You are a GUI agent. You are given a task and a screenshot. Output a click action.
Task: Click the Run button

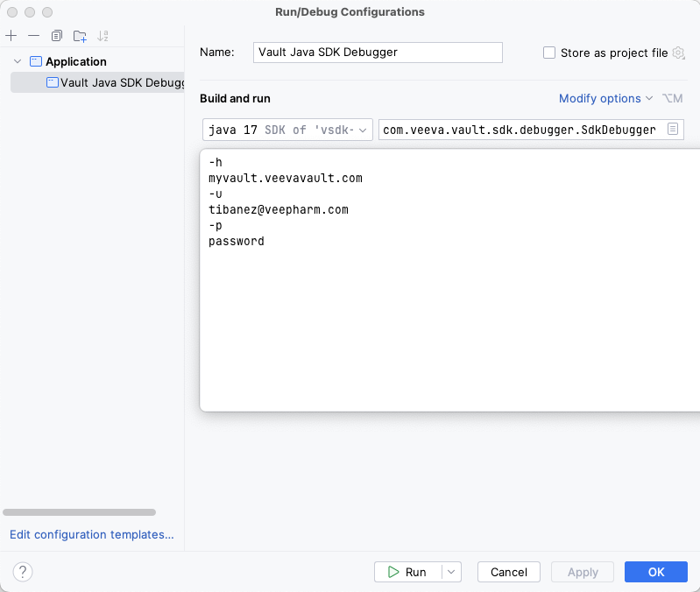(407, 572)
